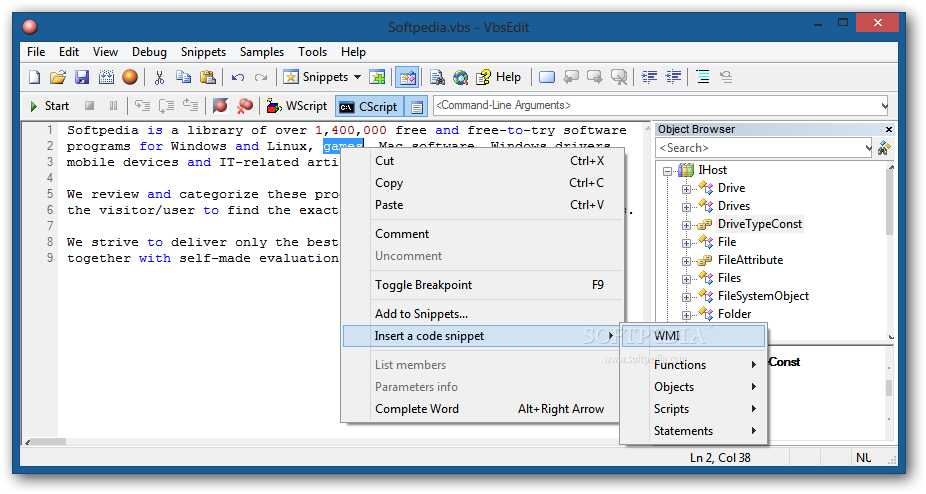
Task: Cut selection with the scissors icon
Action: [x=159, y=77]
